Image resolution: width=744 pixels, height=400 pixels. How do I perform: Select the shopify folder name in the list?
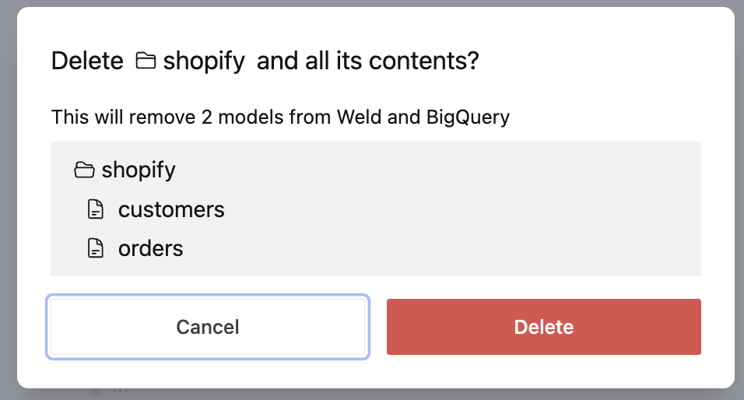pos(138,170)
